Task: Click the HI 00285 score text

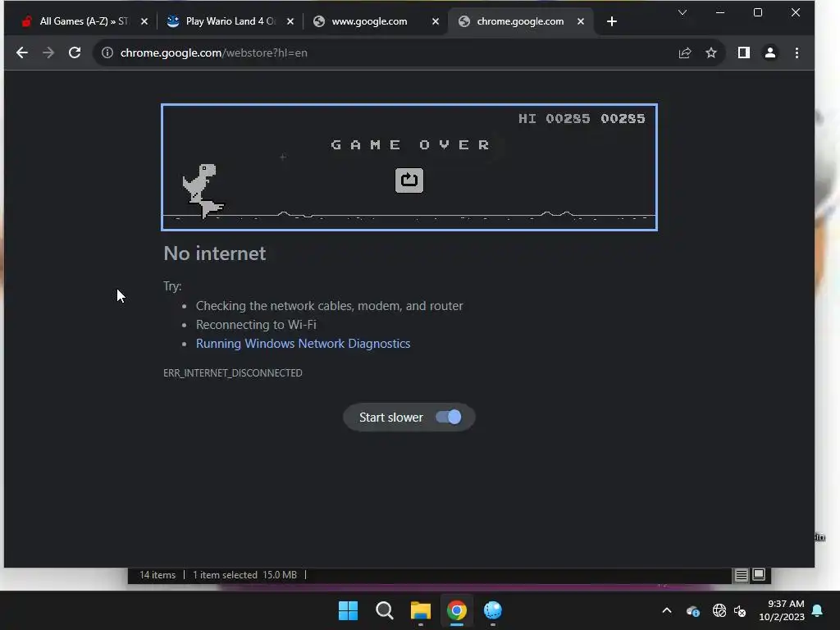Action: 554,118
